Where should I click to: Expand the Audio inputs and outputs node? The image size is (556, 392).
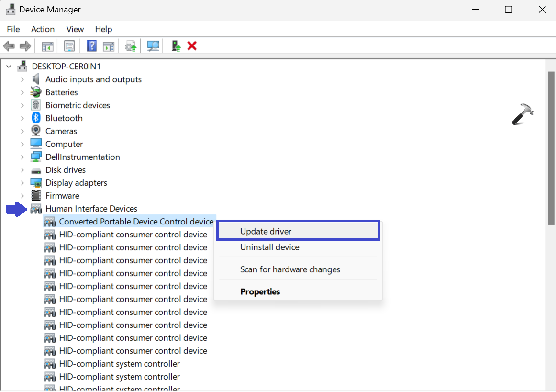click(22, 79)
